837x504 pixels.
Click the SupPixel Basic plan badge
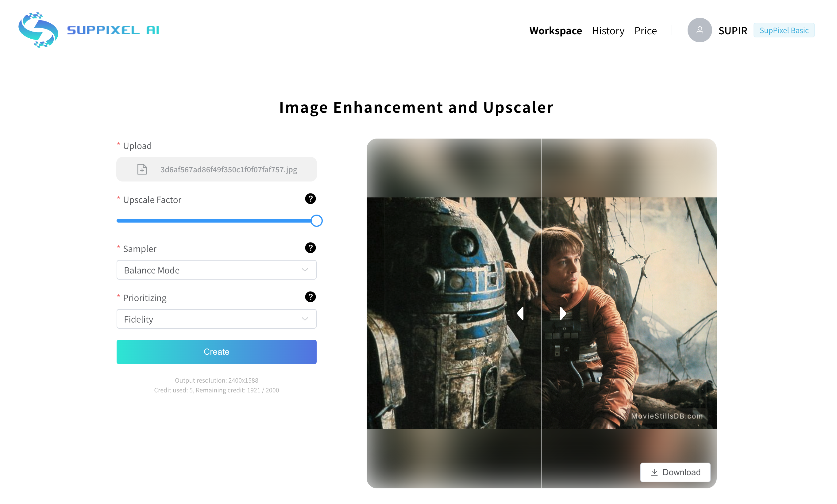click(784, 30)
